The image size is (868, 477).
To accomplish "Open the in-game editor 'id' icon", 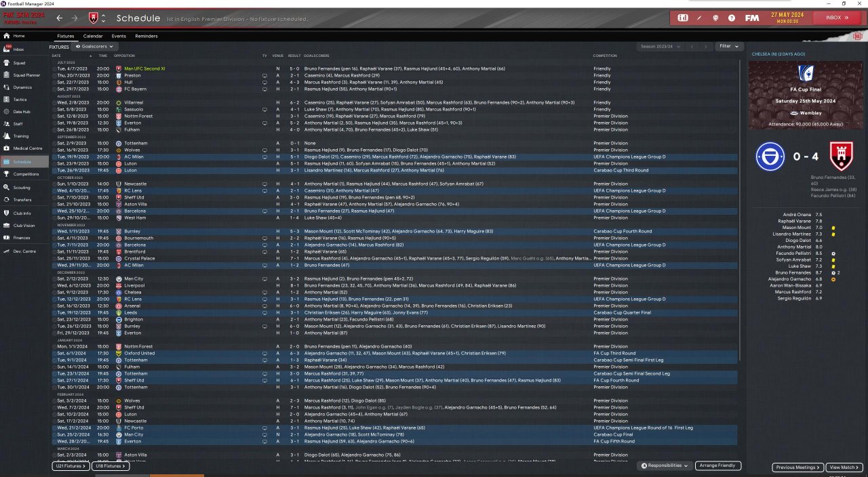I will (683, 18).
